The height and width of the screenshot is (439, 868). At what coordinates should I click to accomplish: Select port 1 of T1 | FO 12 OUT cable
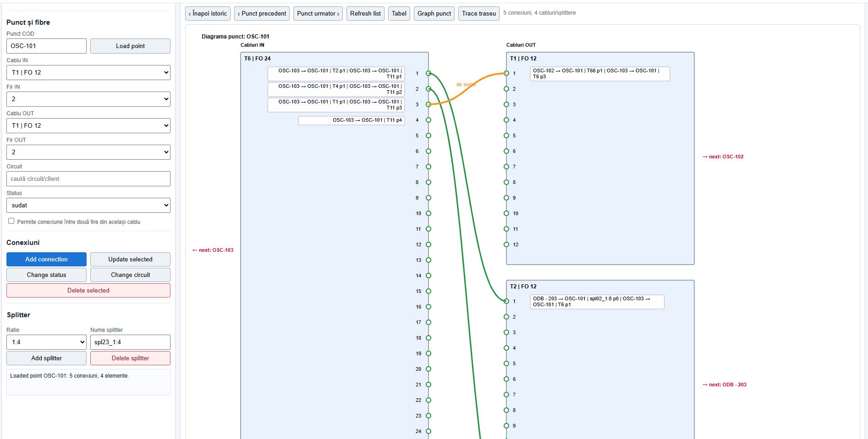pyautogui.click(x=506, y=73)
